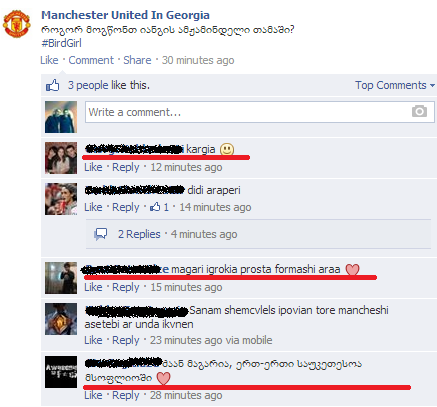Click the thumbs-up icon beside 3 people like this
Image resolution: width=437 pixels, height=407 pixels.
pyautogui.click(x=53, y=85)
